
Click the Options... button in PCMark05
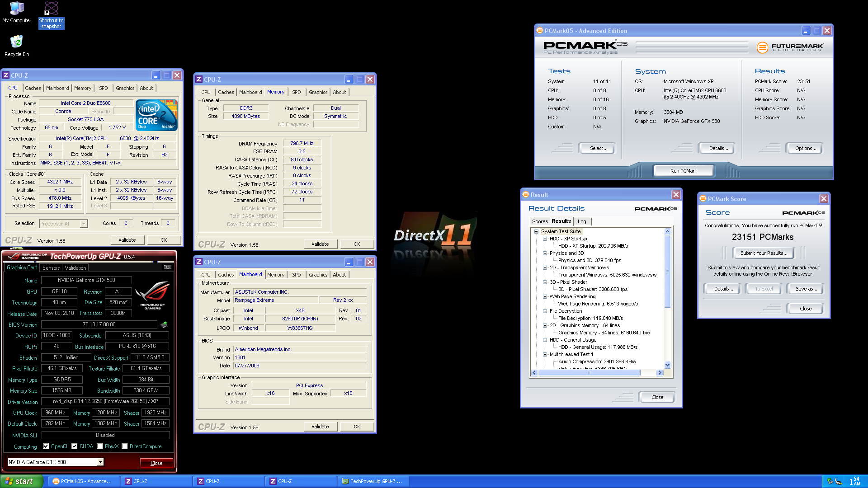(806, 148)
